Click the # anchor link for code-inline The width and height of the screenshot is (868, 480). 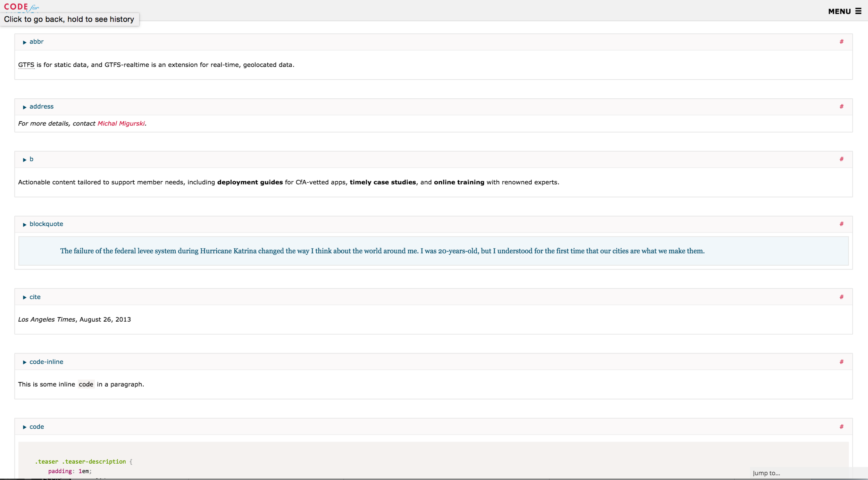(842, 362)
